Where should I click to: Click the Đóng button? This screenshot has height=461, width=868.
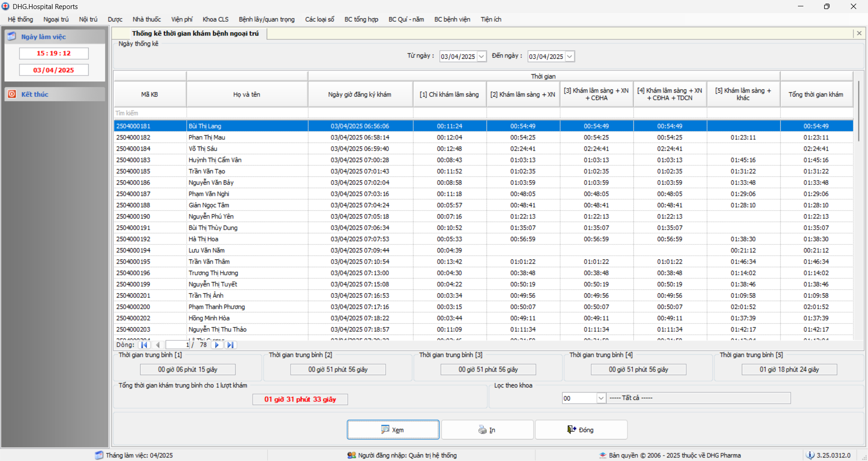[x=581, y=430]
